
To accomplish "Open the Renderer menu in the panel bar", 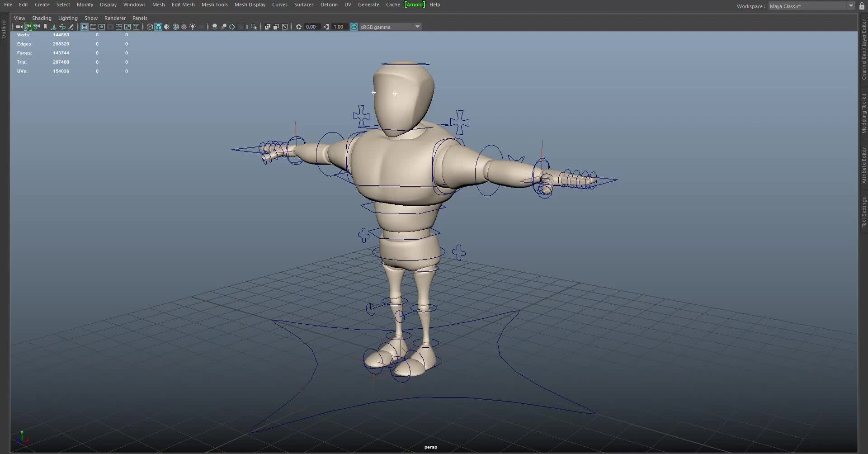I will click(x=115, y=18).
